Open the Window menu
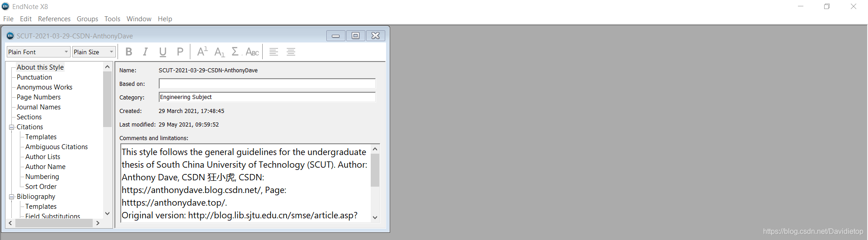Image resolution: width=868 pixels, height=240 pixels. (139, 19)
